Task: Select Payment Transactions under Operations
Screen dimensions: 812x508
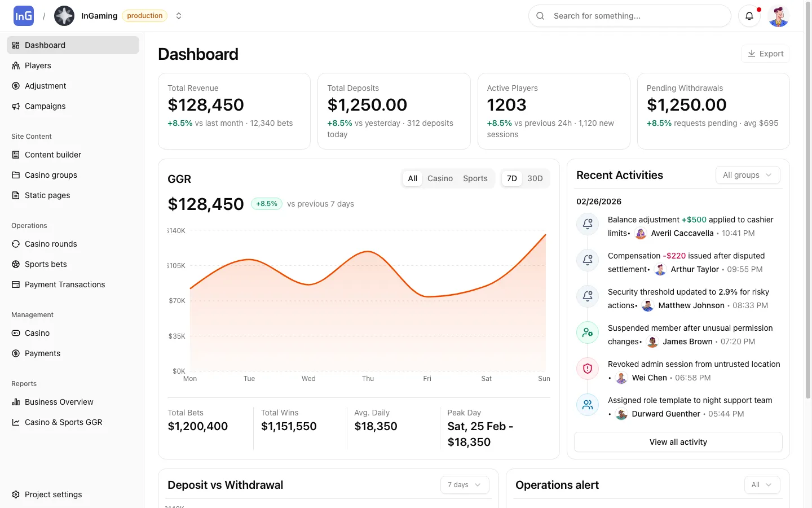Action: pyautogui.click(x=64, y=284)
